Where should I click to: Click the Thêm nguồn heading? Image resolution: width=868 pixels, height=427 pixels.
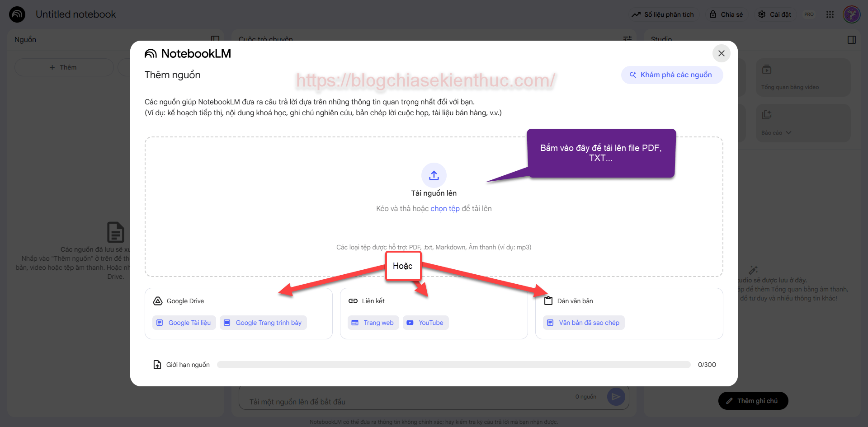[173, 75]
